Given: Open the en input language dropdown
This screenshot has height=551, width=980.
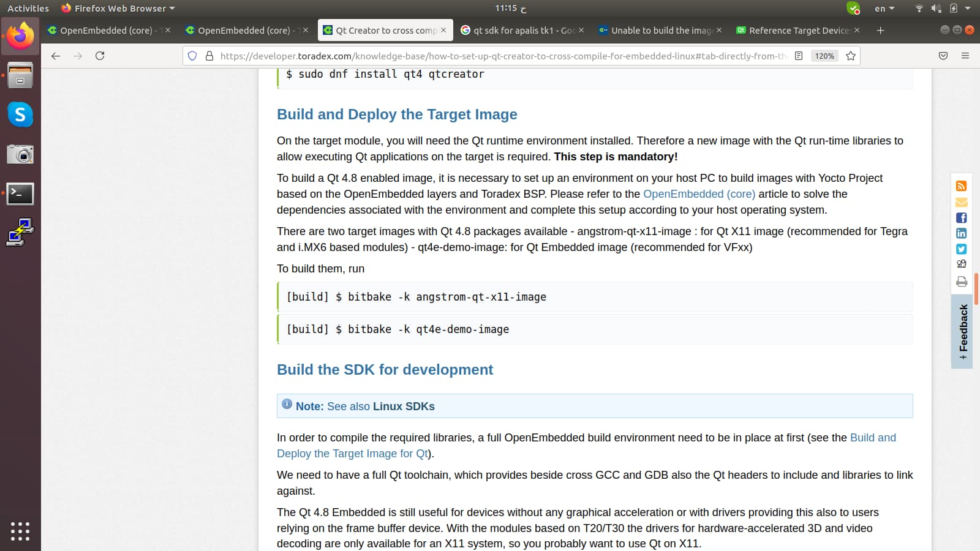Looking at the screenshot, I should 884,8.
